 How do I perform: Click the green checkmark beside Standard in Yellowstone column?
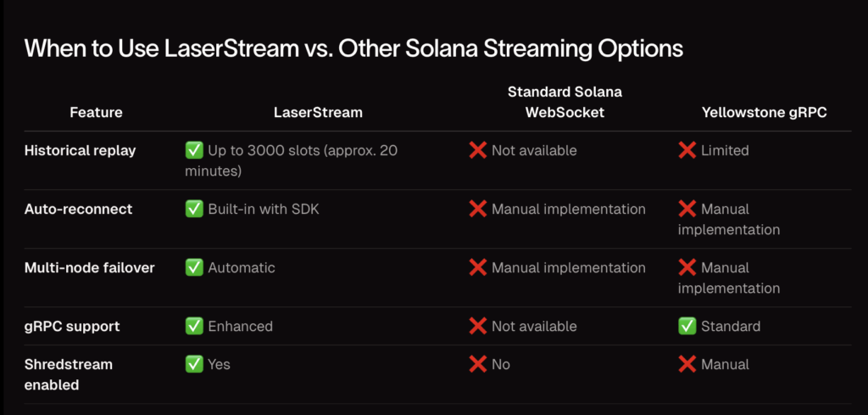[x=687, y=327]
